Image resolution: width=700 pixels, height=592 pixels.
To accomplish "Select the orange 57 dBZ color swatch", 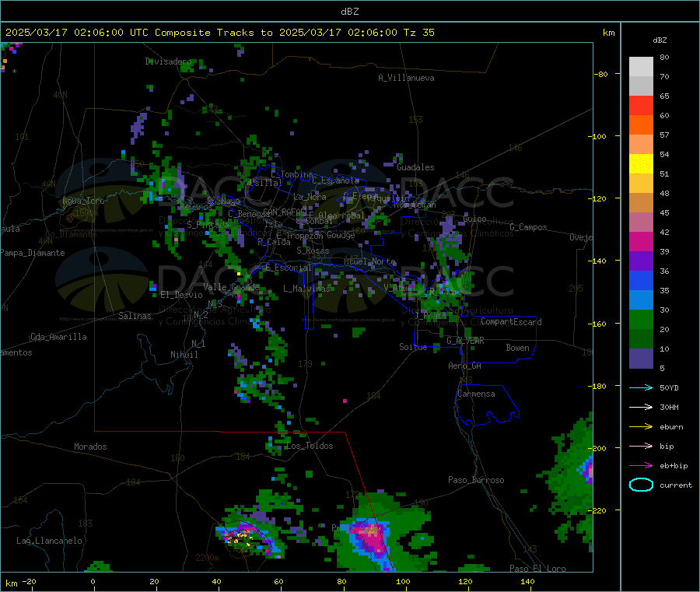I will pyautogui.click(x=641, y=125).
